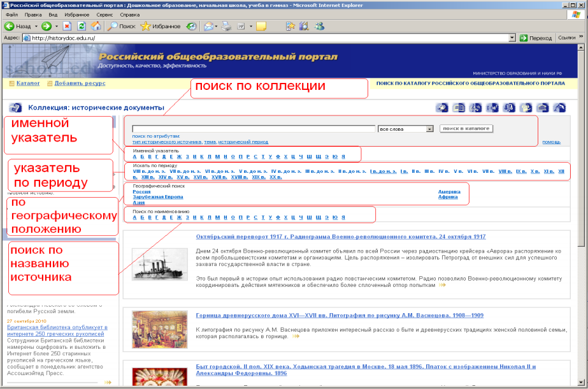Open the Word edit button dropdown arrow
Screen dimensions: 588x389
point(251,26)
